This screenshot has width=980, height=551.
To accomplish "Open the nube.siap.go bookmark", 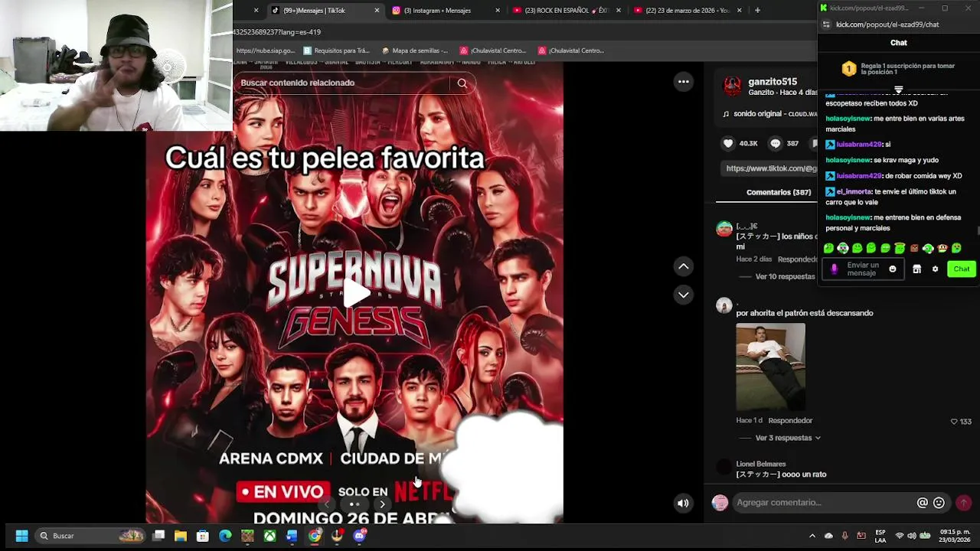I will point(265,51).
